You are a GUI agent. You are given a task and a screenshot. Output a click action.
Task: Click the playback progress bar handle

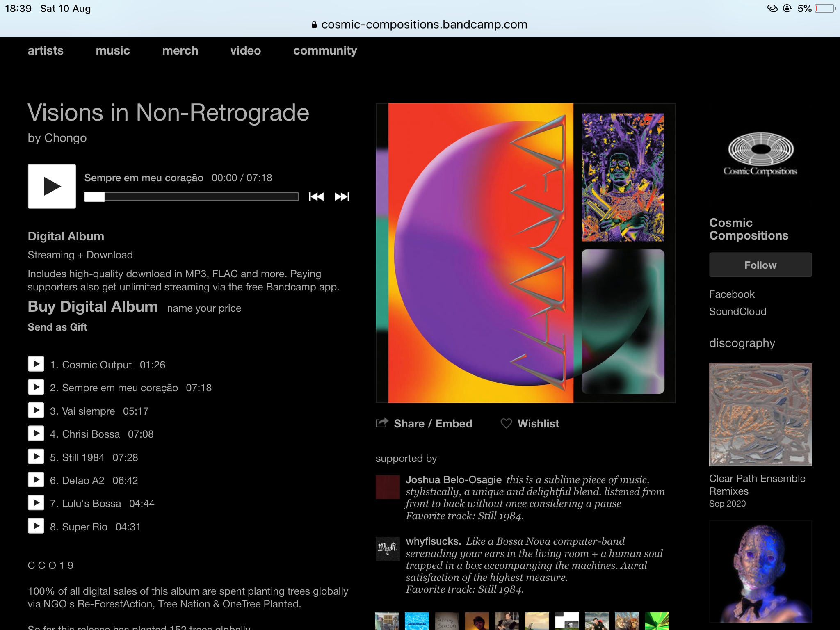[95, 197]
